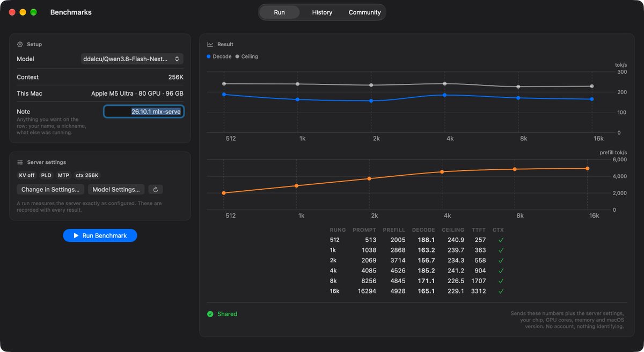
Task: Click the PREFILL column header
Action: click(394, 230)
